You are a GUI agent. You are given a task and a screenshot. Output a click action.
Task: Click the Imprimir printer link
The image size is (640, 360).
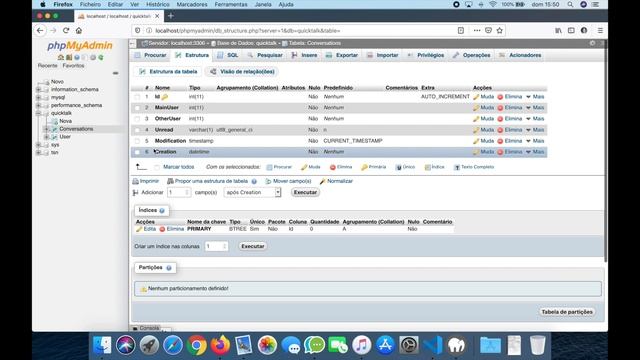tap(146, 181)
